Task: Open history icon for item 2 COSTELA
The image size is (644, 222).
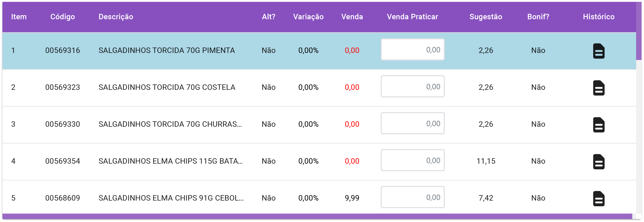Action: click(x=599, y=88)
